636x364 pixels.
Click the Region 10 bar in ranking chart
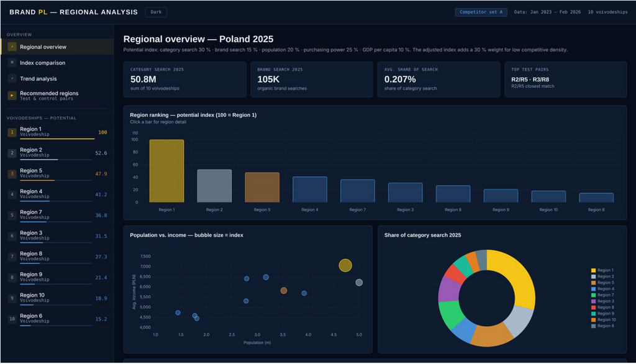pos(548,196)
